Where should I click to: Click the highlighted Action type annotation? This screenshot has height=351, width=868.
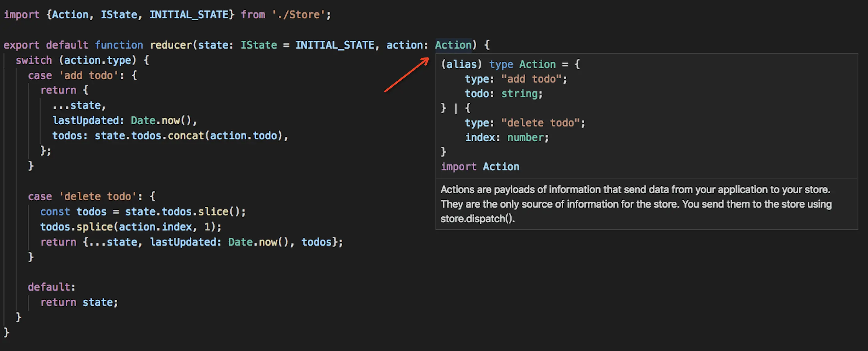point(453,45)
